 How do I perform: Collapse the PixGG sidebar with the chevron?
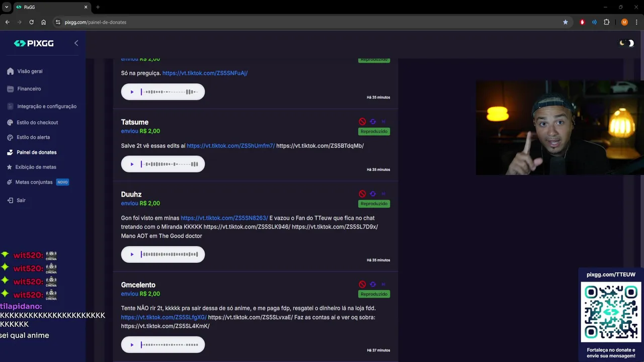coord(76,43)
